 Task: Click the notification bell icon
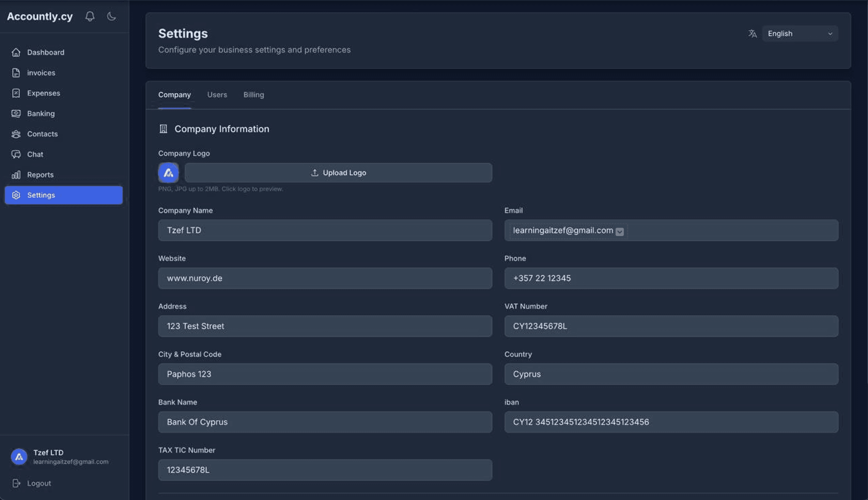tap(90, 16)
